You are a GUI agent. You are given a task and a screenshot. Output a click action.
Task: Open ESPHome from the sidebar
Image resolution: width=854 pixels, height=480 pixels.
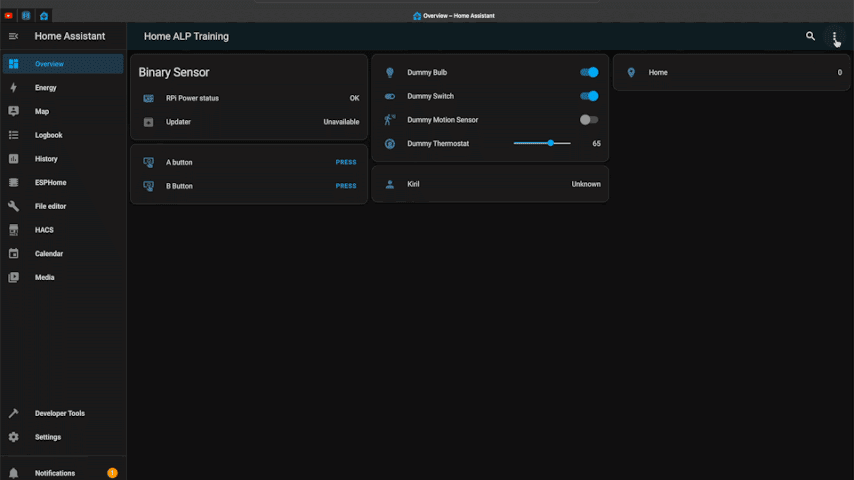tap(63, 183)
